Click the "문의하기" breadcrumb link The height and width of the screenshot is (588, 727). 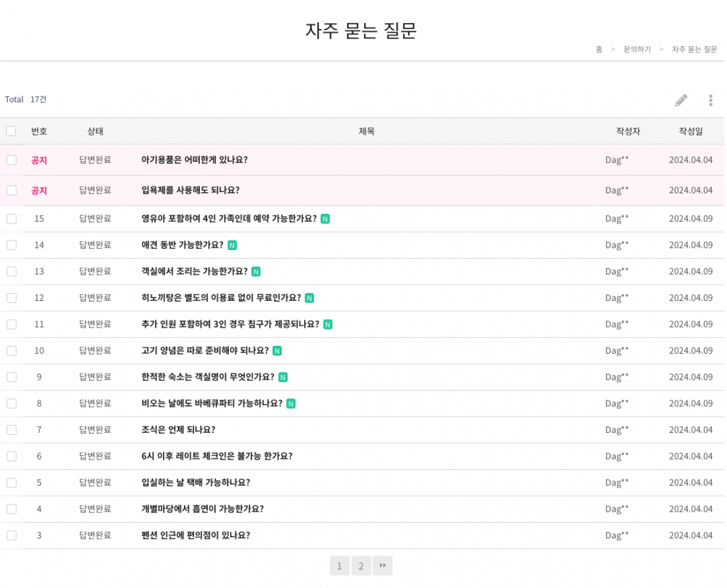[x=637, y=50]
